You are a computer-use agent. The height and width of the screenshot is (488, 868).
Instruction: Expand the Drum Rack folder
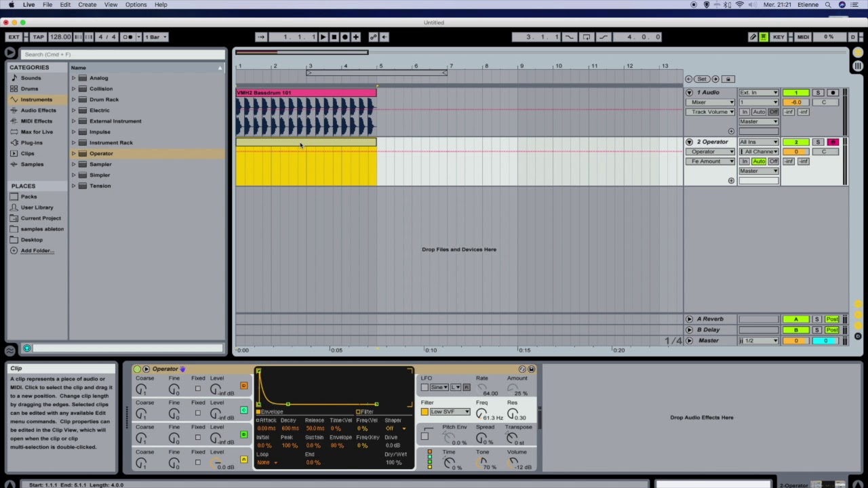(x=73, y=100)
